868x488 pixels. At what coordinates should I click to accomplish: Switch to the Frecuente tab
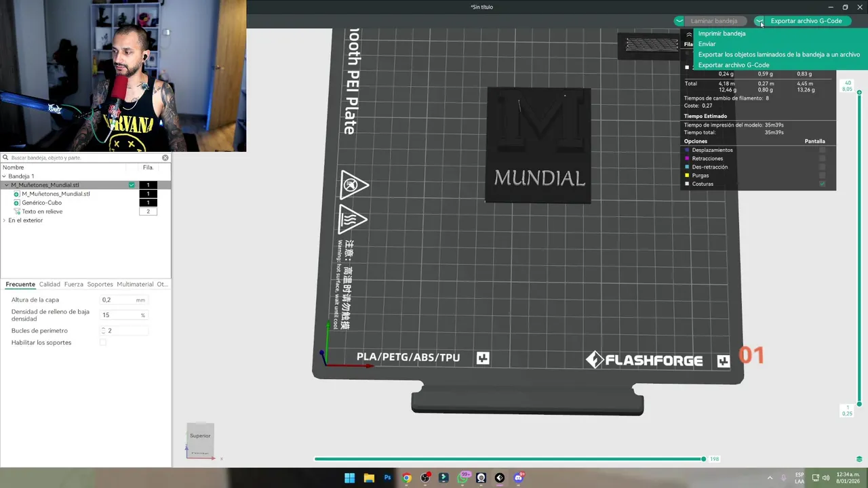pos(20,284)
